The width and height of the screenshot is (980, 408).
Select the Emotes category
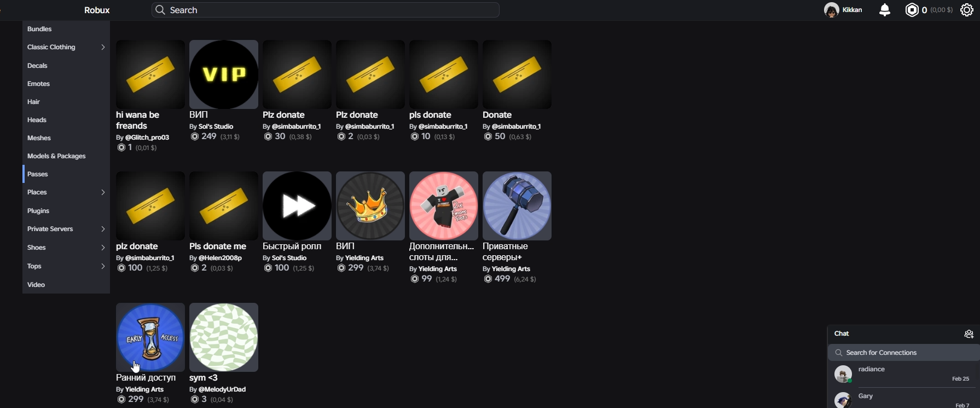(66, 84)
